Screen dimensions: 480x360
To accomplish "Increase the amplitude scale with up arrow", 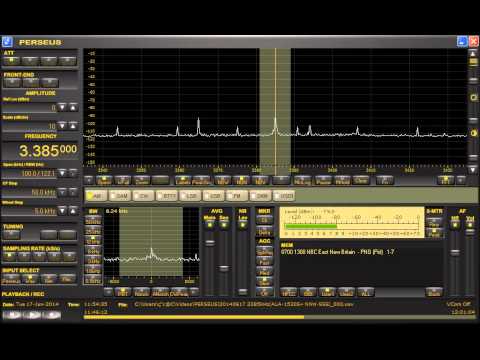I will tap(73, 126).
